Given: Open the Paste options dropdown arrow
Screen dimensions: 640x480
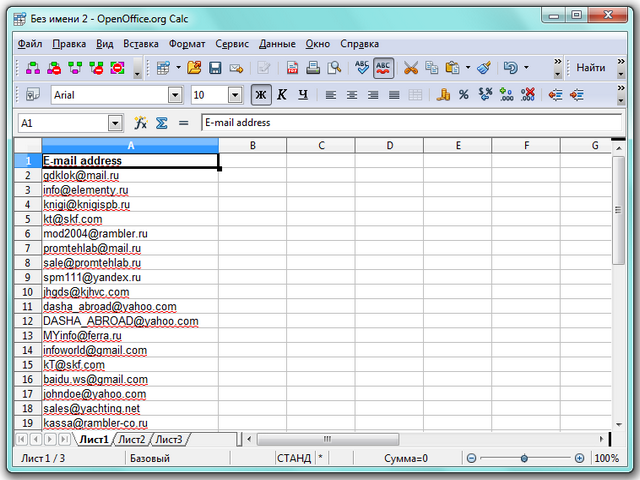Looking at the screenshot, I should (468, 67).
